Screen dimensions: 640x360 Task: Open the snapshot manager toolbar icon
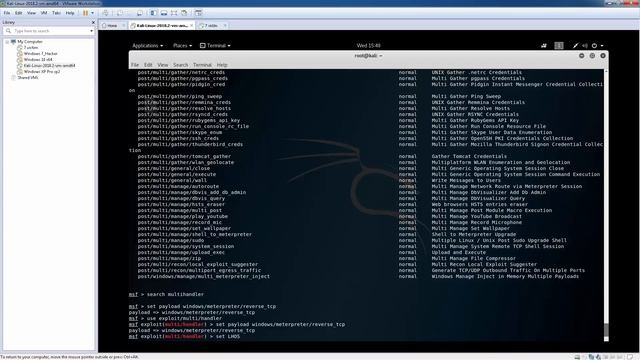tap(140, 13)
